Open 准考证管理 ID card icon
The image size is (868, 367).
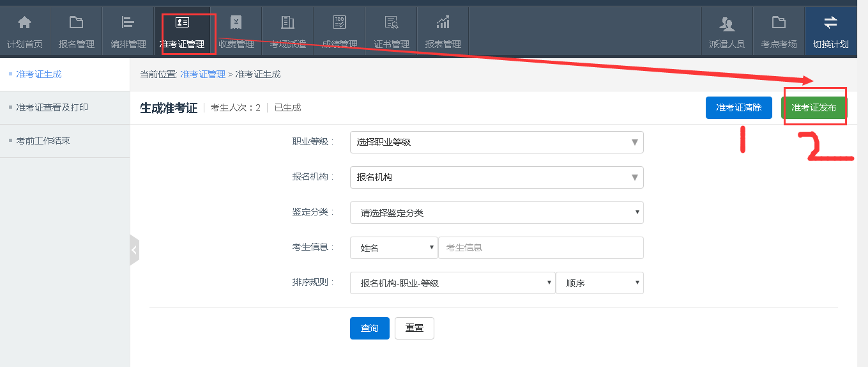[x=182, y=22]
